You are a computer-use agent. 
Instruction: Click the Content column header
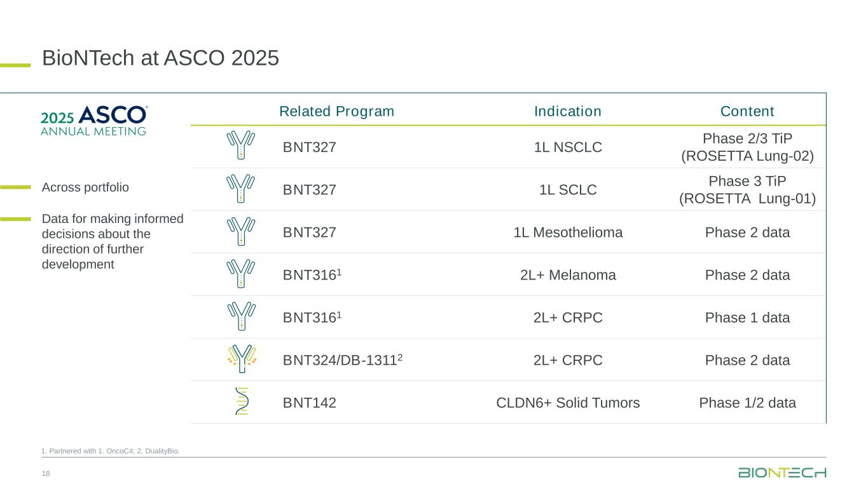pyautogui.click(x=747, y=112)
